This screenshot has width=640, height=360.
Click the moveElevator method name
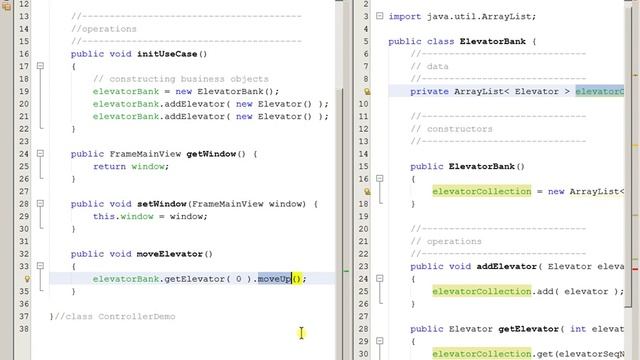tap(170, 254)
